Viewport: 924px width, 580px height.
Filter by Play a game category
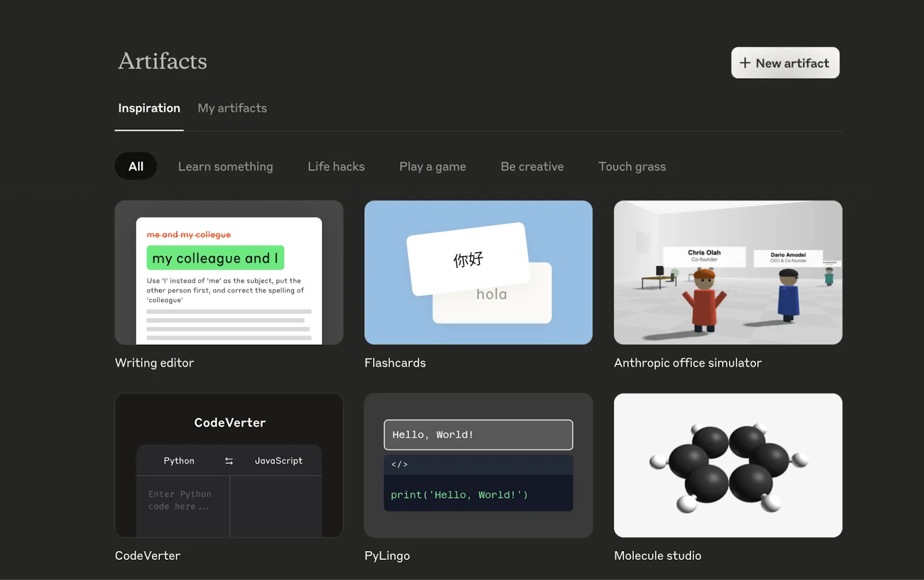(433, 167)
